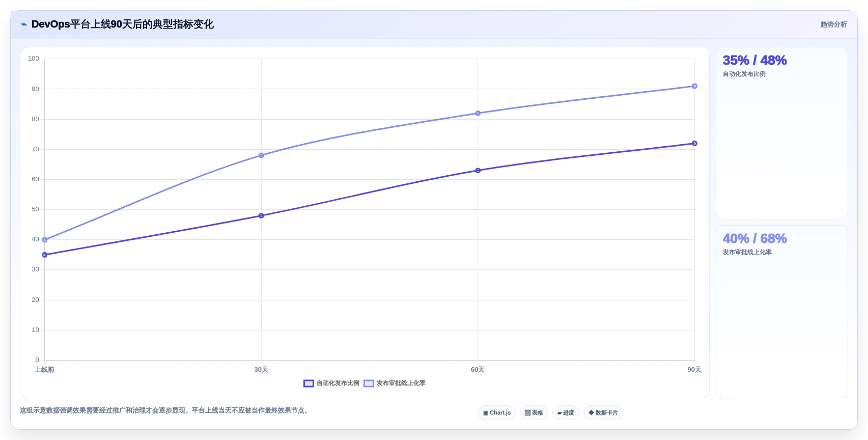Click the 自动化发布比例 data point at 上线前

pos(45,255)
